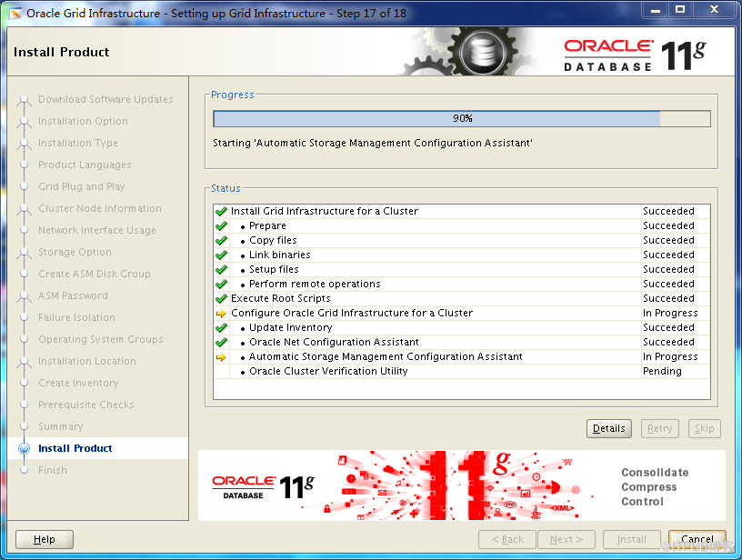Click green checkmark beside Update Inventory
Screen dimensions: 742x560
coord(221,328)
